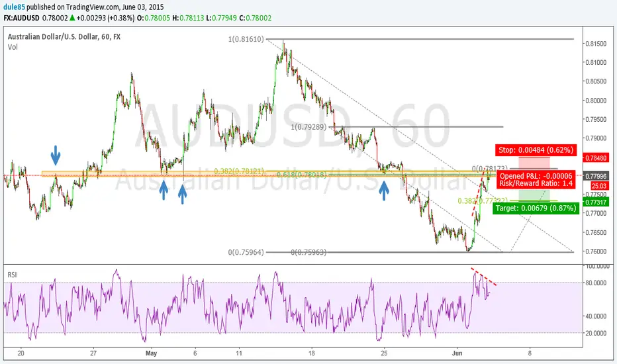This screenshot has width=617, height=364.
Task: Click the 0.76000 price axis label
Action: pos(596,251)
